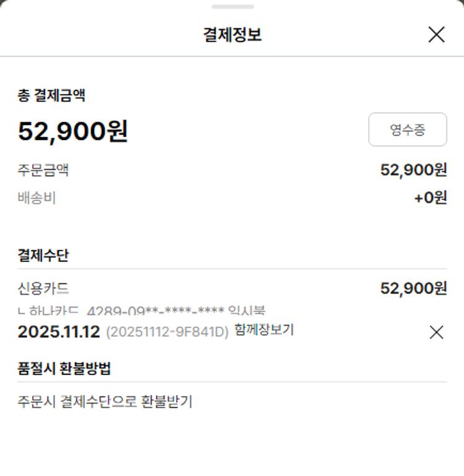The width and height of the screenshot is (464, 476).
Task: Click the gray drag handle at the top
Action: click(232, 7)
